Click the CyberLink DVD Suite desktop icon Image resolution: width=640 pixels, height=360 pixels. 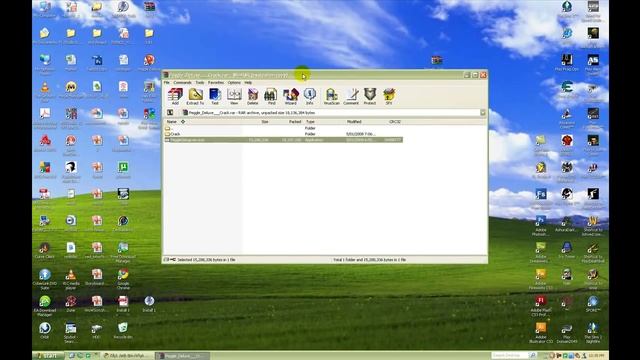[x=45, y=278]
